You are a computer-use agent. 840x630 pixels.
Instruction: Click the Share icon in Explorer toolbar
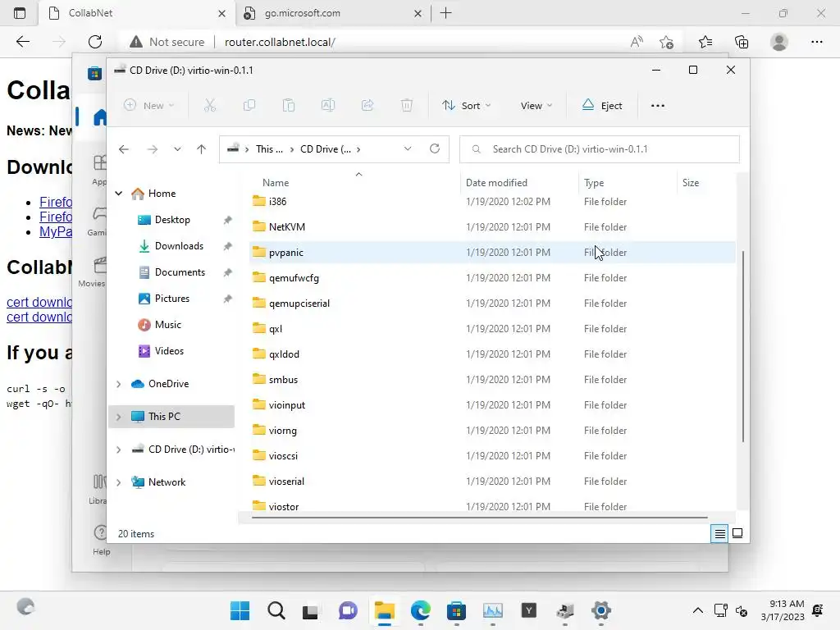click(367, 106)
